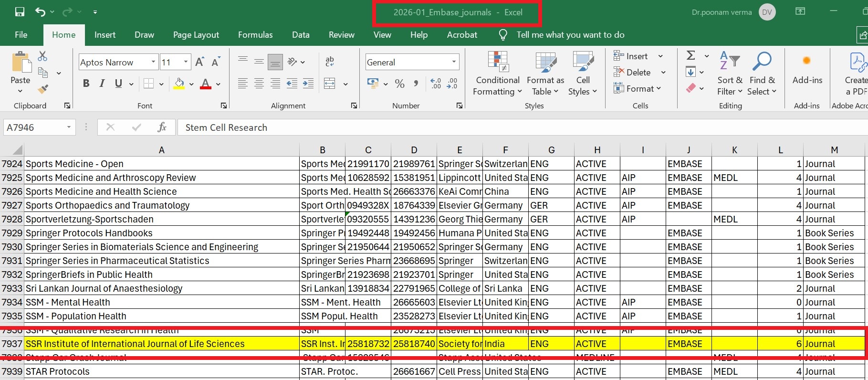Click the Percent Style icon
The height and width of the screenshot is (380, 868).
pos(400,84)
